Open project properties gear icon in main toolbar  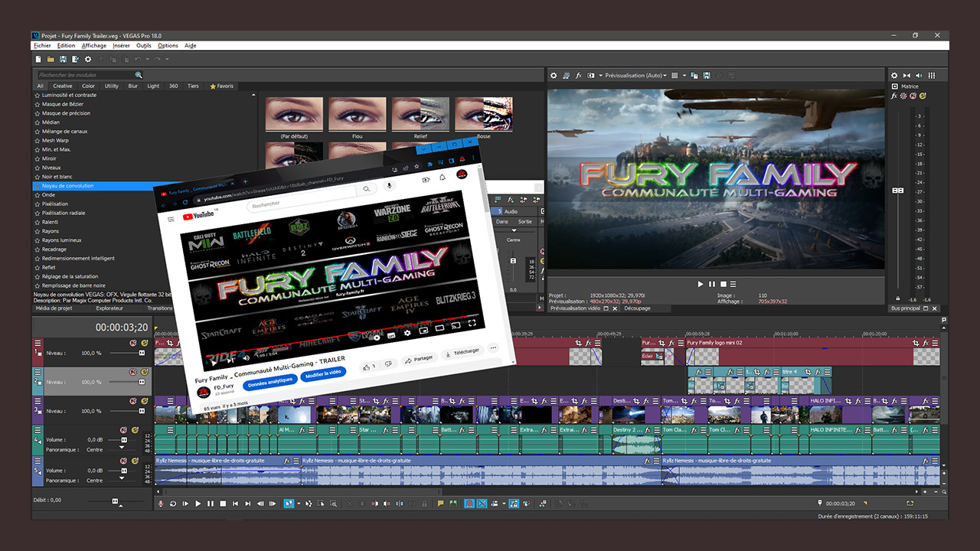pos(88,59)
